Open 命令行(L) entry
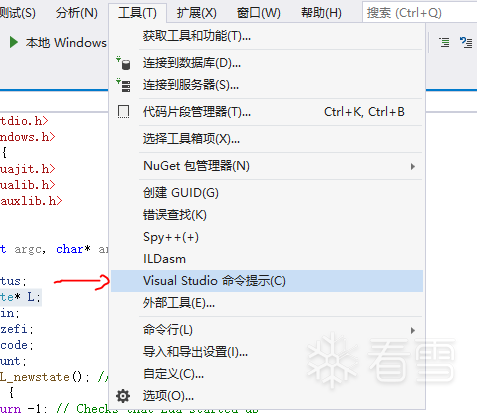This screenshot has height=413, width=477. (x=267, y=330)
